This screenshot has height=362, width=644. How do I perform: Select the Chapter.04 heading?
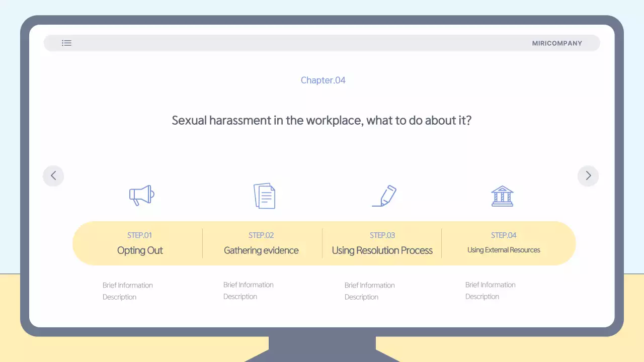click(323, 80)
